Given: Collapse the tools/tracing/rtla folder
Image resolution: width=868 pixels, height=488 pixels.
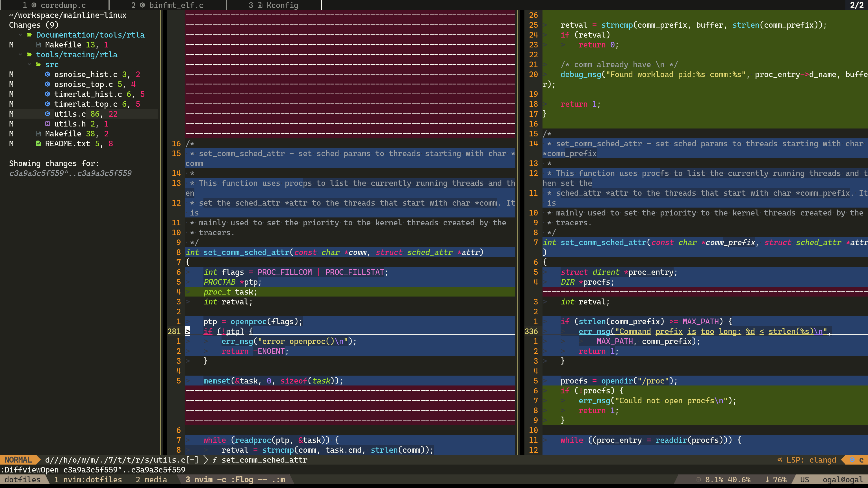Looking at the screenshot, I should (21, 55).
